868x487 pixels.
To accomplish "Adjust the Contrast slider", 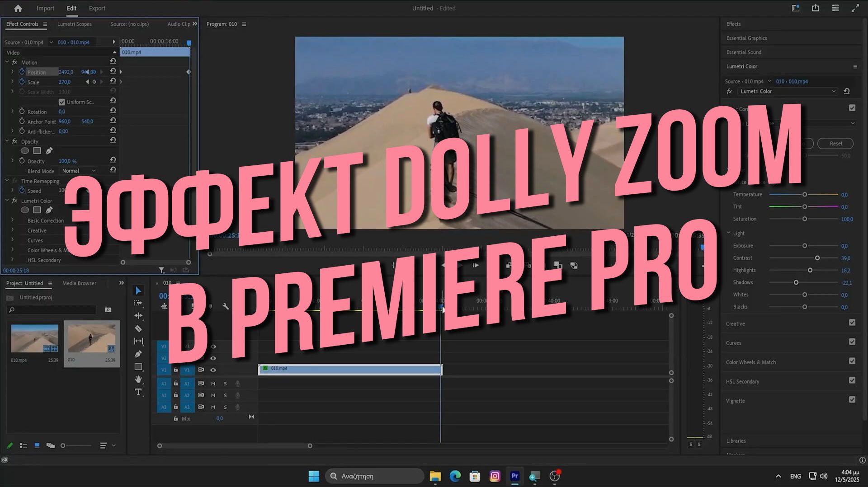I will [x=817, y=258].
